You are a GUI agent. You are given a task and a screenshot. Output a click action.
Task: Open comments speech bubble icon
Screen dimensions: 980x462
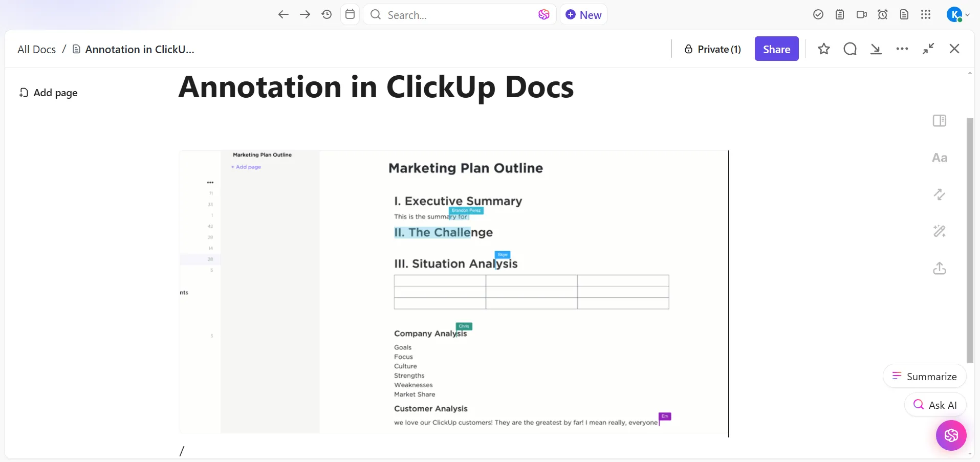point(850,49)
